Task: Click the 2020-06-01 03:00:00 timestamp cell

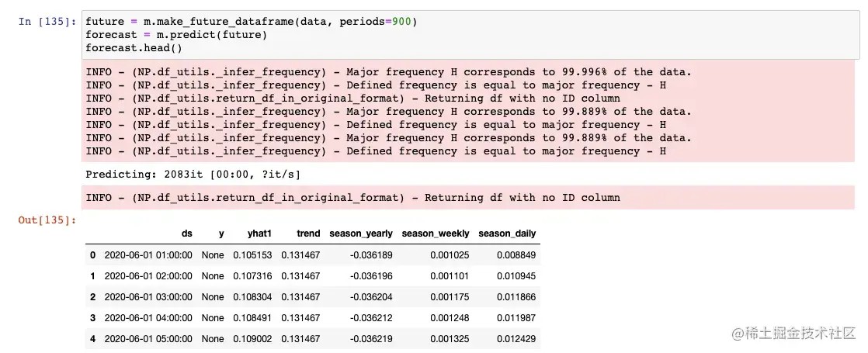Action: tap(148, 297)
